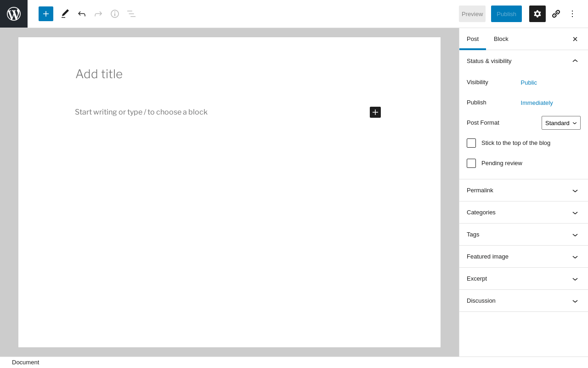Click the Publish button

point(506,14)
